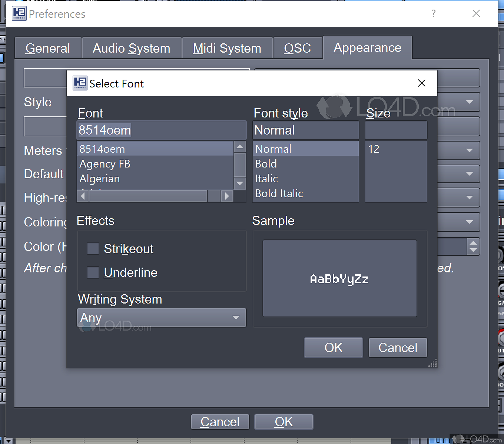
Task: Switch to the Audio System tab
Action: click(132, 48)
